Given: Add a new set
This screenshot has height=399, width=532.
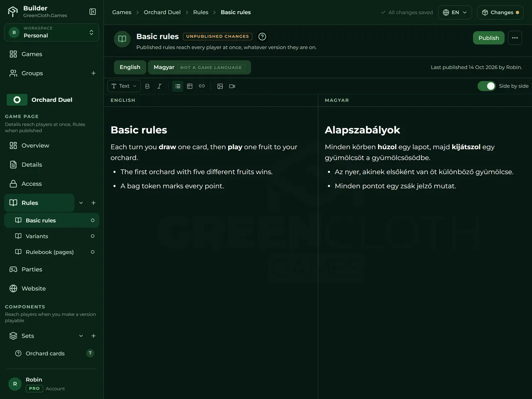Looking at the screenshot, I should coord(94,336).
